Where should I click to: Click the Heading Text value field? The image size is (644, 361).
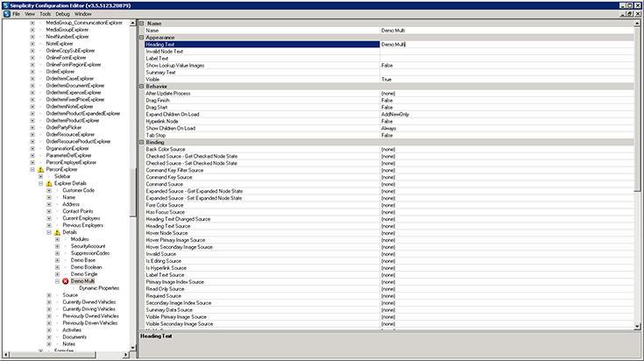506,45
